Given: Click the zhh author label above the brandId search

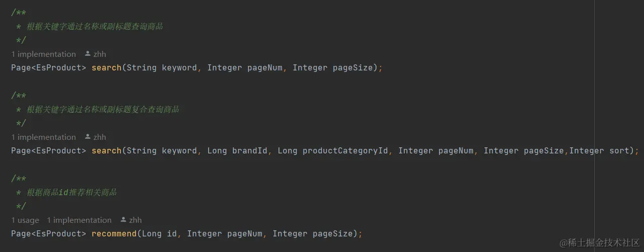Looking at the screenshot, I should 100,137.
